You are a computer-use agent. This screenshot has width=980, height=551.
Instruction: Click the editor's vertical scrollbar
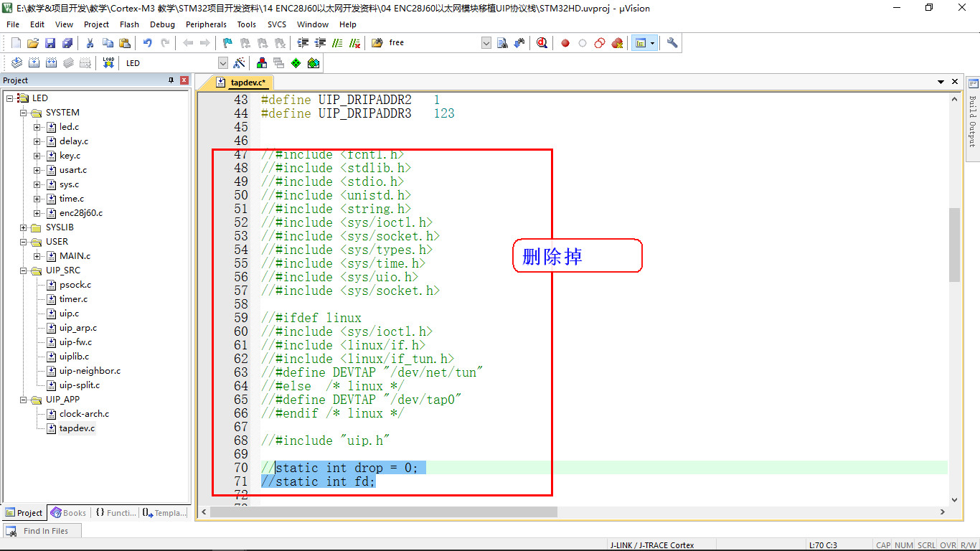[956, 230]
